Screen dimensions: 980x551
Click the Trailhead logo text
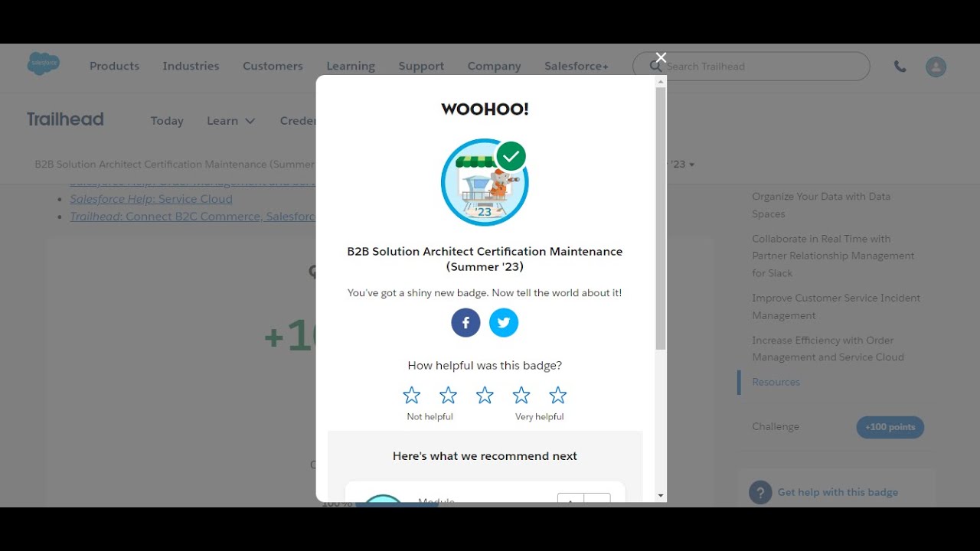(x=65, y=119)
